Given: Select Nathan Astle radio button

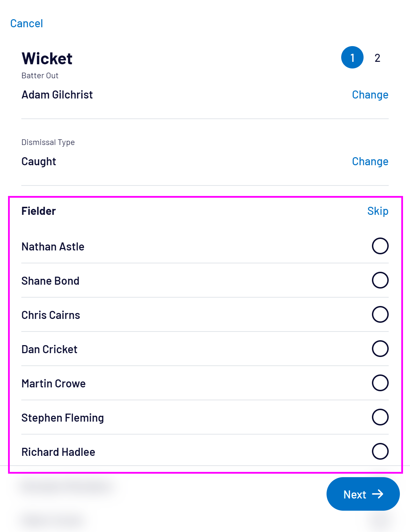Looking at the screenshot, I should coord(380,246).
